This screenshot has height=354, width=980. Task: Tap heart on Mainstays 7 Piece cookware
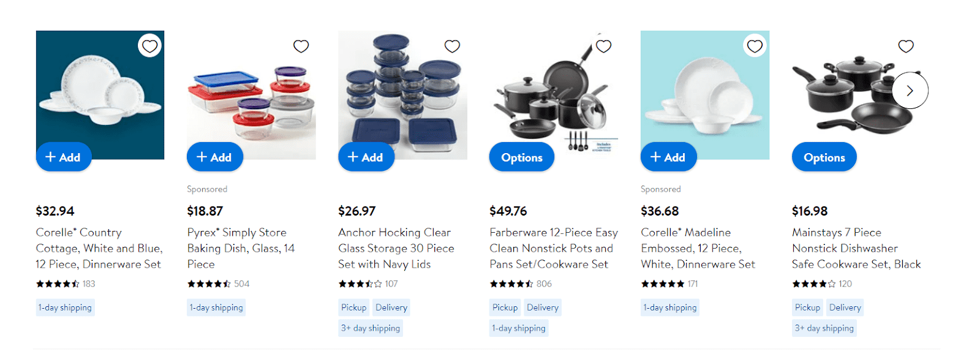[x=906, y=46]
